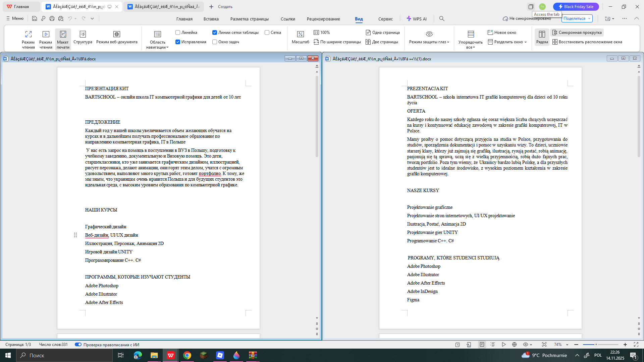Click the web layout globe icon in status bar
This screenshot has width=644, height=362.
pyautogui.click(x=514, y=345)
